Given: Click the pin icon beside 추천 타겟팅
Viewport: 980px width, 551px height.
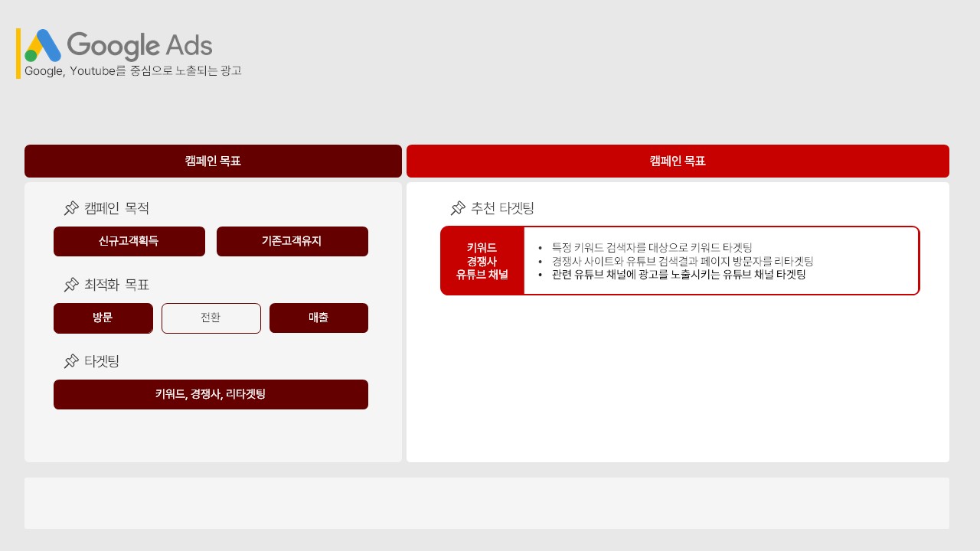Looking at the screenshot, I should [458, 208].
